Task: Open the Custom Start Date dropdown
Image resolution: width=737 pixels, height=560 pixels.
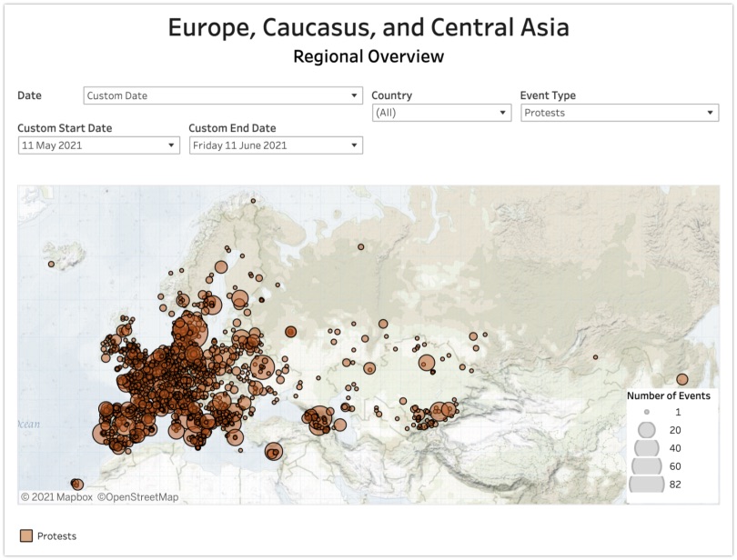Action: (98, 145)
